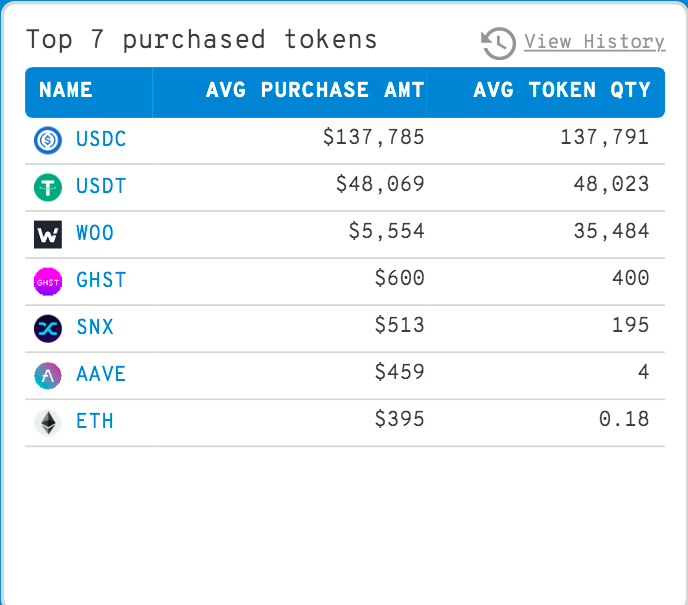Open the WOO token link

click(95, 233)
